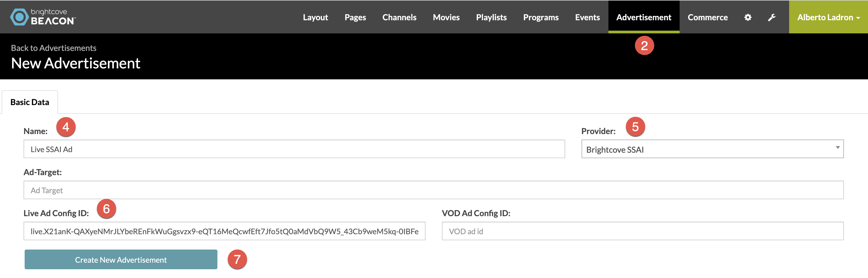
Task: Click Create New Advertisement button
Action: [x=121, y=259]
